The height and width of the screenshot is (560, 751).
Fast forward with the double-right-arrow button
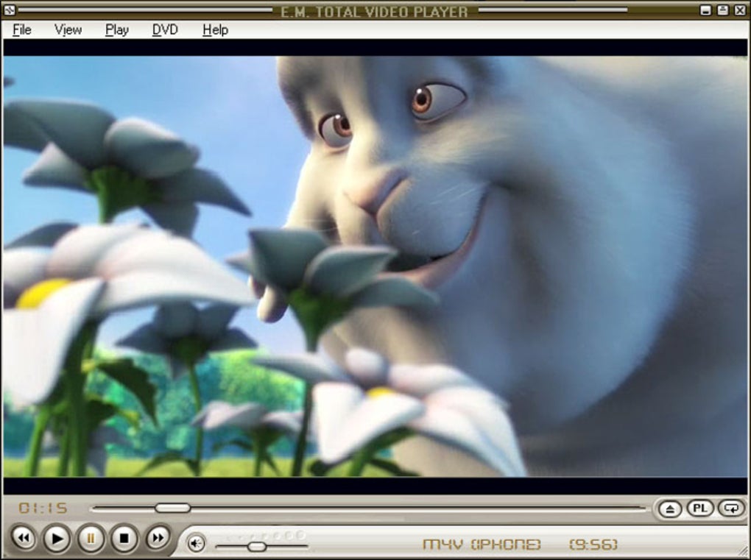point(158,538)
